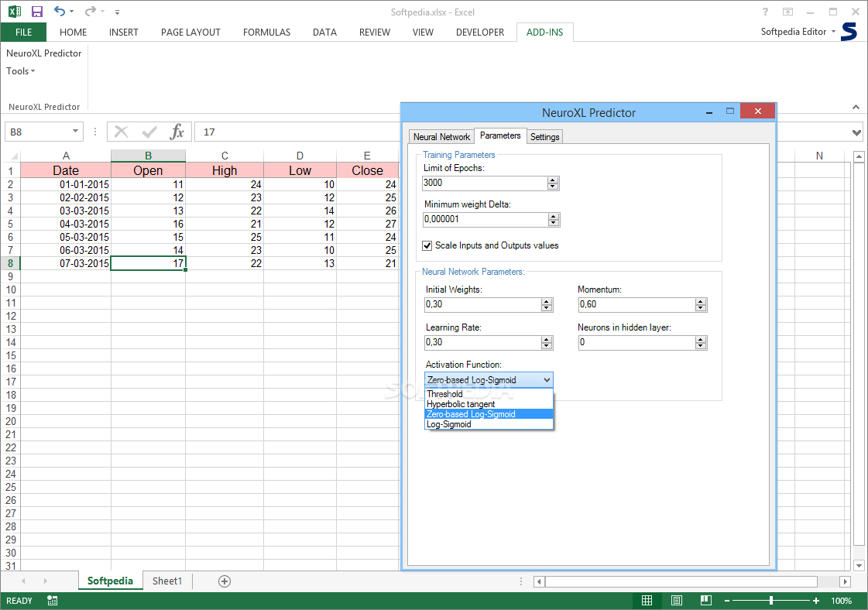Click the zoom out minus button
This screenshot has width=868, height=610.
pyautogui.click(x=727, y=601)
